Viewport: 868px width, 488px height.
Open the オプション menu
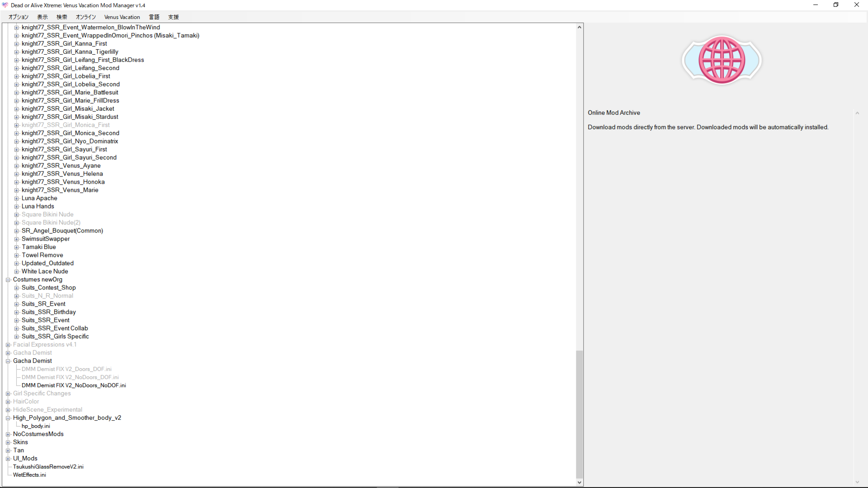point(19,17)
